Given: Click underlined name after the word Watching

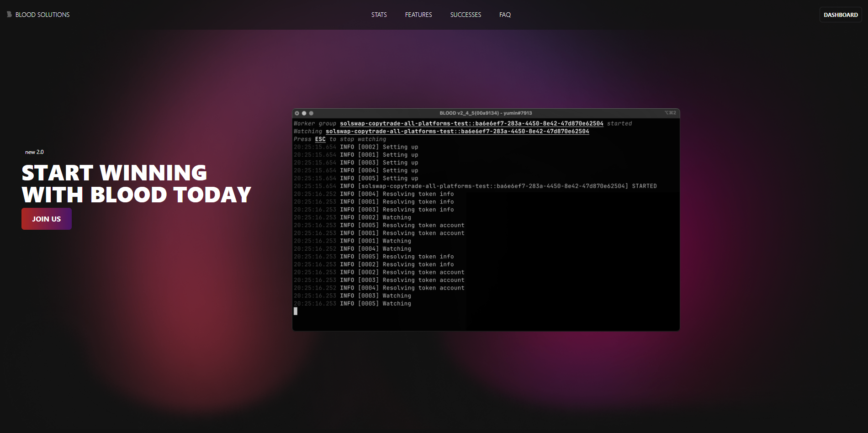Looking at the screenshot, I should pyautogui.click(x=457, y=132).
